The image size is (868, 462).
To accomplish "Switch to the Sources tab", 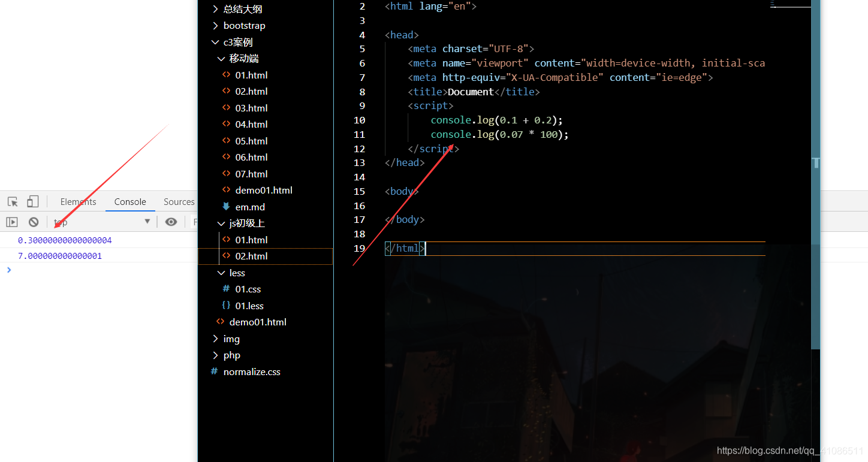I will (179, 202).
